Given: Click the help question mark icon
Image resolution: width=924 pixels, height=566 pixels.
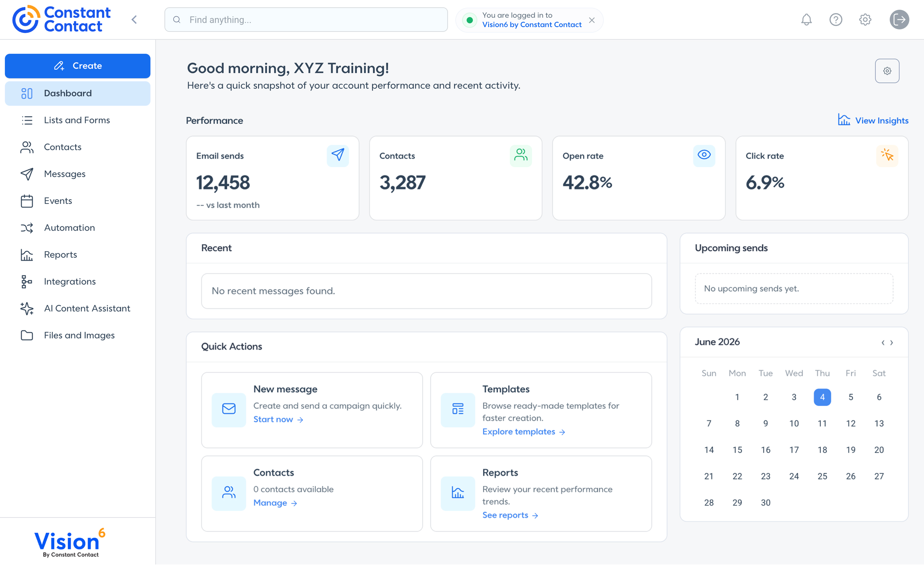Looking at the screenshot, I should (836, 20).
